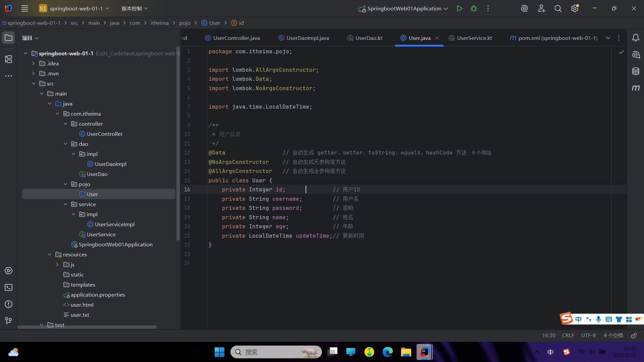
Task: Collapse the controller package in the tree
Action: click(65, 124)
